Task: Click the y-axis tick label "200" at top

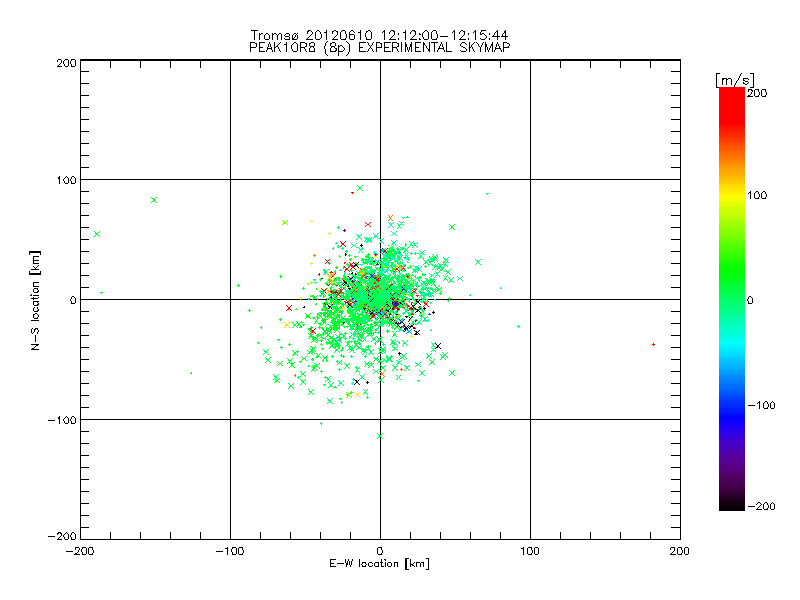Action: point(67,64)
